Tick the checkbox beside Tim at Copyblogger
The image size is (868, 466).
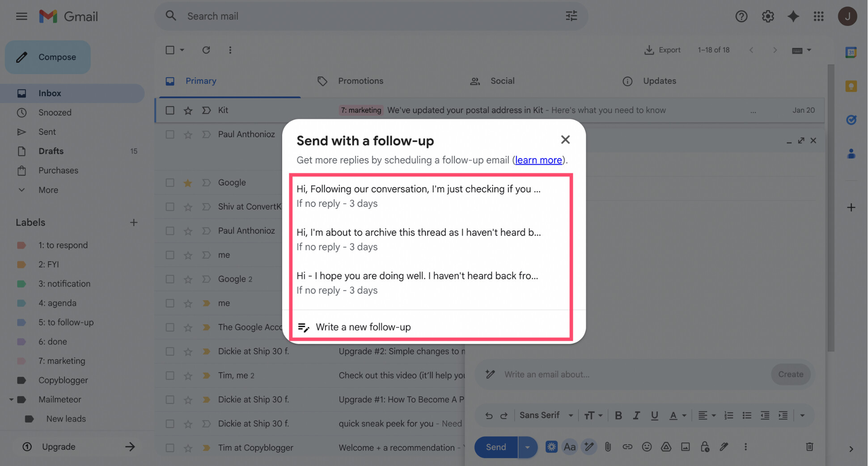tap(170, 448)
